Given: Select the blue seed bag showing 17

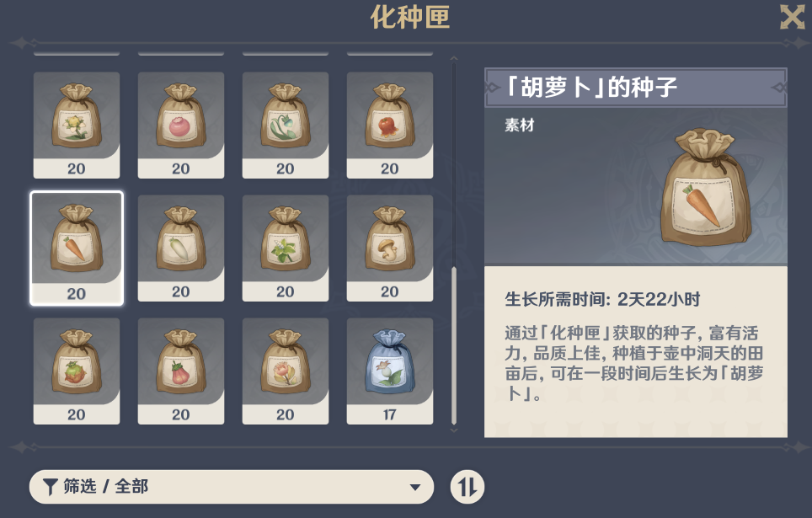Looking at the screenshot, I should 389,371.
